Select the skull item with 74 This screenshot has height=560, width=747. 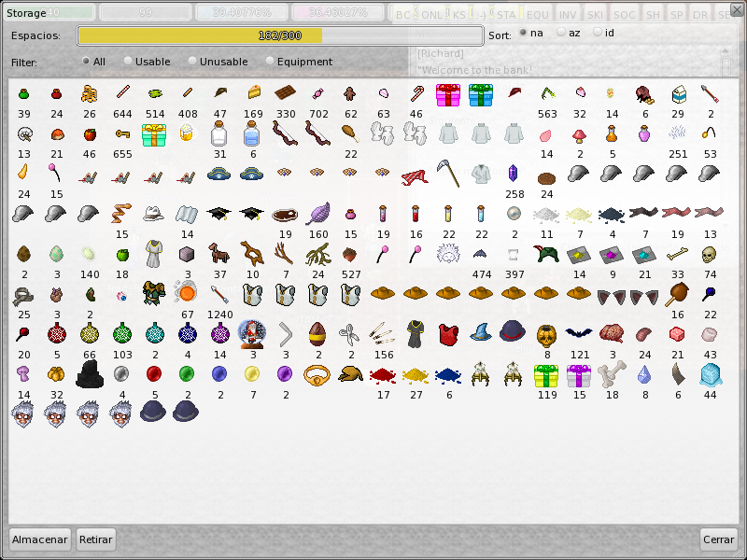coord(710,254)
